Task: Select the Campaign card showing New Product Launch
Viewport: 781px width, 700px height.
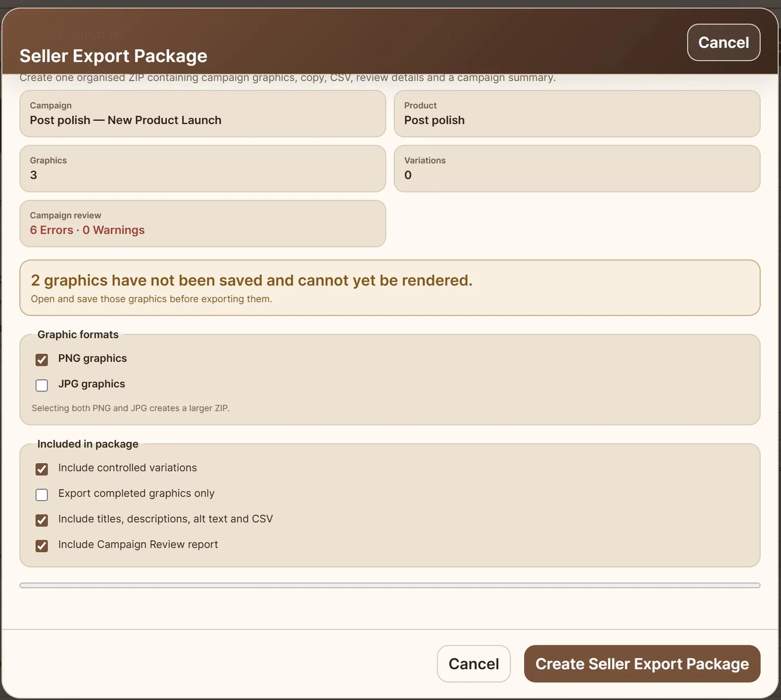Action: click(203, 114)
